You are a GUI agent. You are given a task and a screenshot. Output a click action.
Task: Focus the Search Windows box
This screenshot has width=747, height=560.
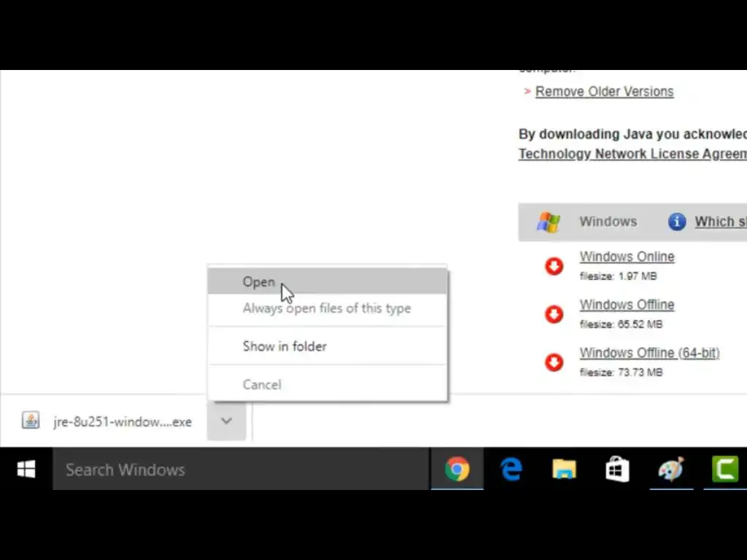[x=241, y=469]
